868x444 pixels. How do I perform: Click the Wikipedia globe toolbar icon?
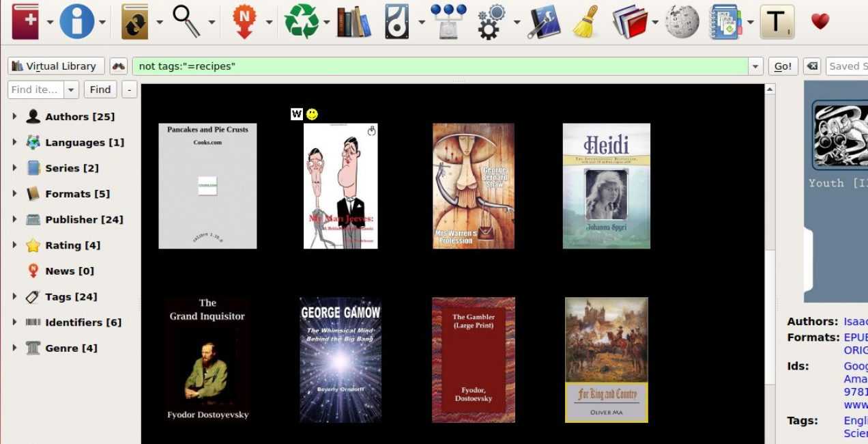coord(682,21)
